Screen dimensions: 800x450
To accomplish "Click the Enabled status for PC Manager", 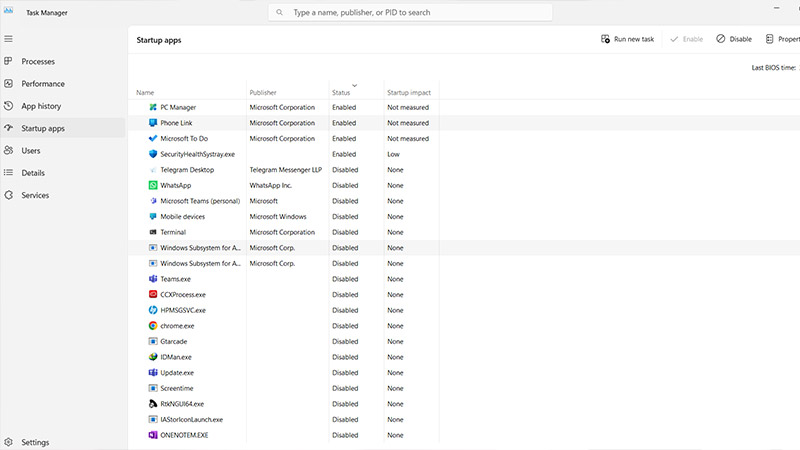I will 344,107.
